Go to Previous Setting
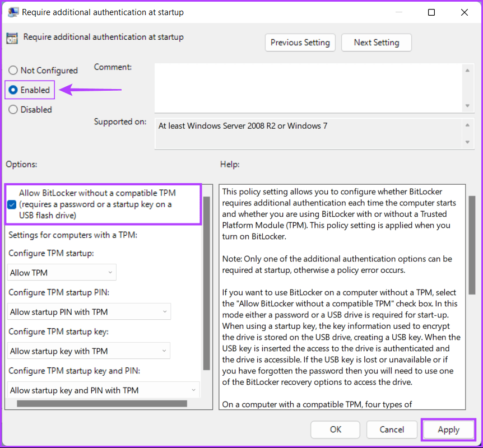This screenshot has width=483, height=448. coord(300,43)
